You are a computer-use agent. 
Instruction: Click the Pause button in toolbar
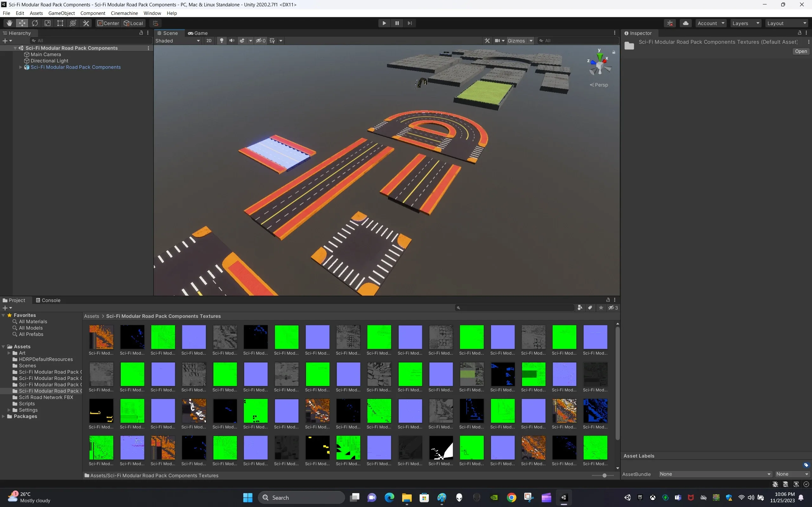(x=397, y=23)
